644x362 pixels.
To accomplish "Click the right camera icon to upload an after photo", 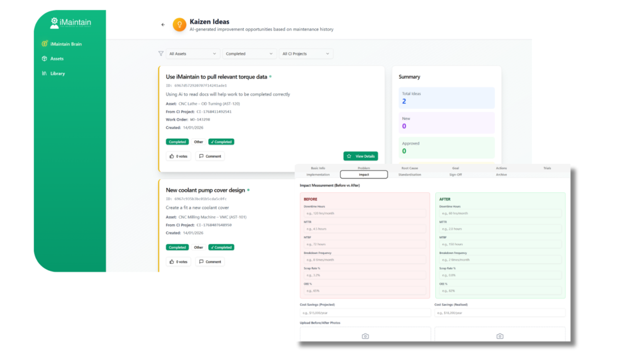I will tap(500, 336).
